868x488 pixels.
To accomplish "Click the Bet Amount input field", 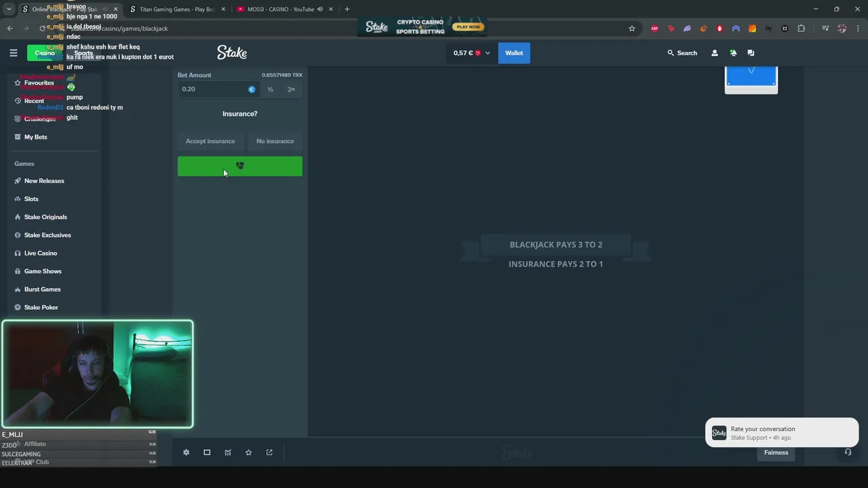I will pos(218,89).
